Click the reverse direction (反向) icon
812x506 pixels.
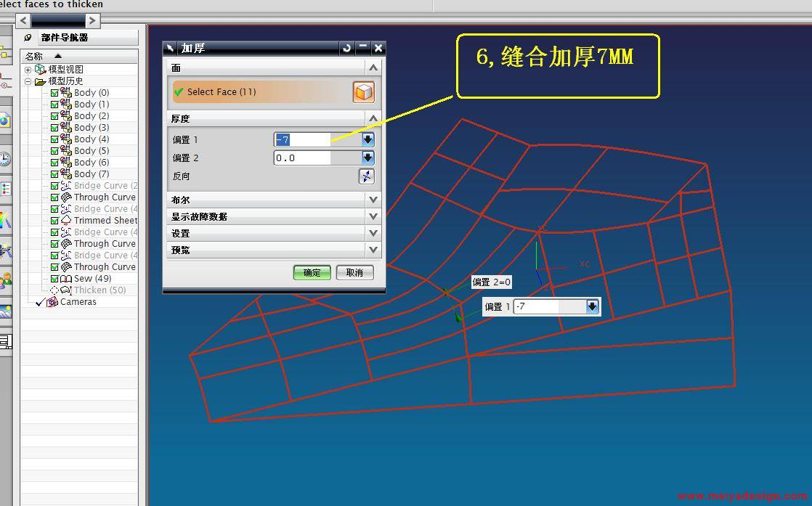(366, 176)
